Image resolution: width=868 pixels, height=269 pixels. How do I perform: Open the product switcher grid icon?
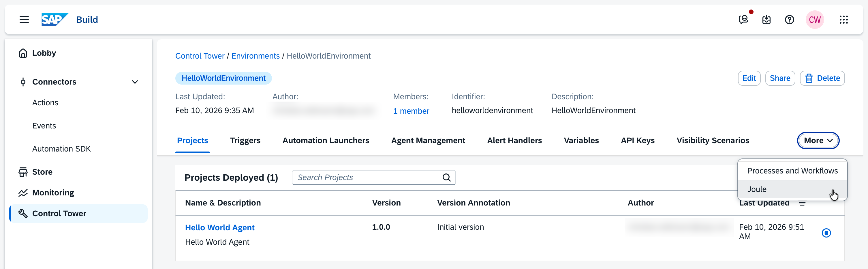pyautogui.click(x=843, y=20)
